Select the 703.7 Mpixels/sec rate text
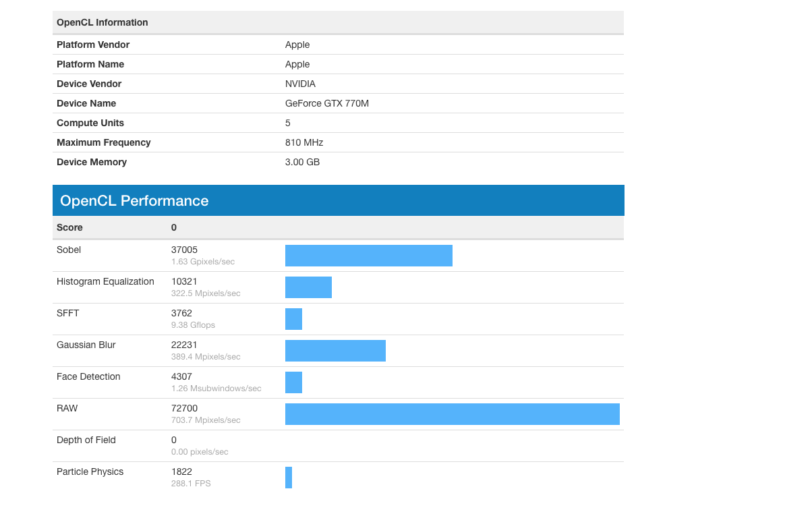Viewport: 812px width, 516px height. [x=206, y=420]
